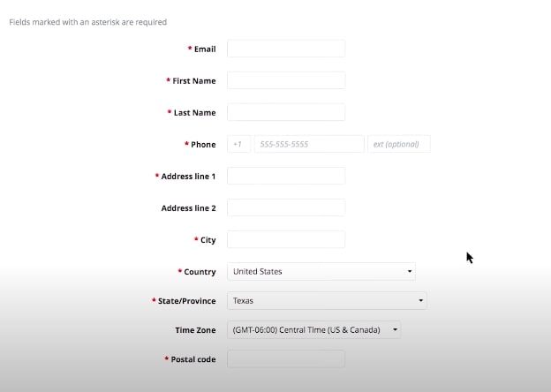Click the Email field label text
The height and width of the screenshot is (392, 551).
point(205,49)
